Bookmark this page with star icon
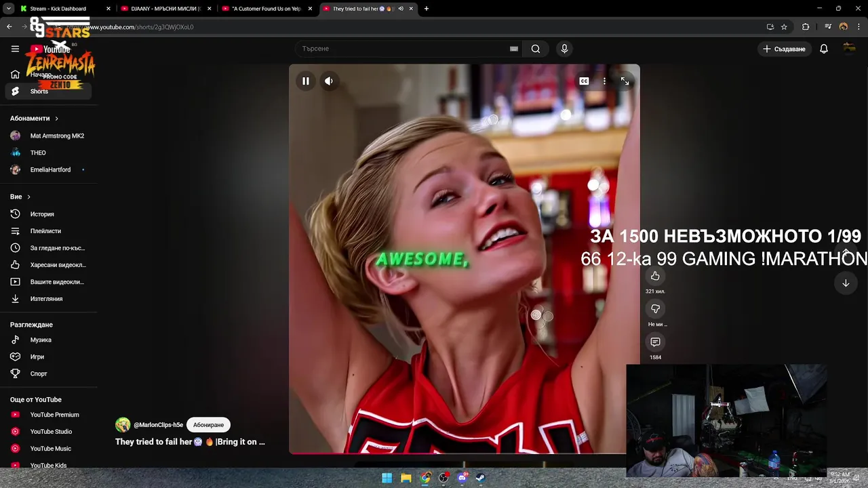Image resolution: width=868 pixels, height=488 pixels. click(x=784, y=27)
